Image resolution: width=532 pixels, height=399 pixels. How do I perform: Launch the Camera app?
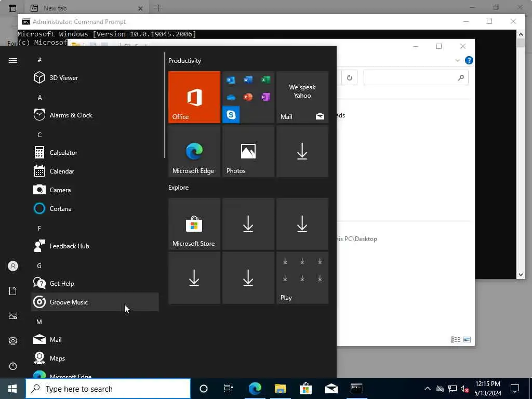(95, 190)
